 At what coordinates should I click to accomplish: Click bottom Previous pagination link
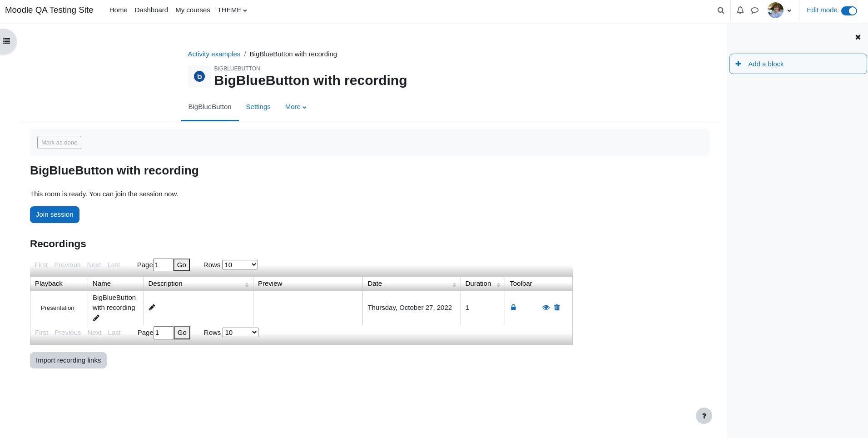[x=68, y=333]
